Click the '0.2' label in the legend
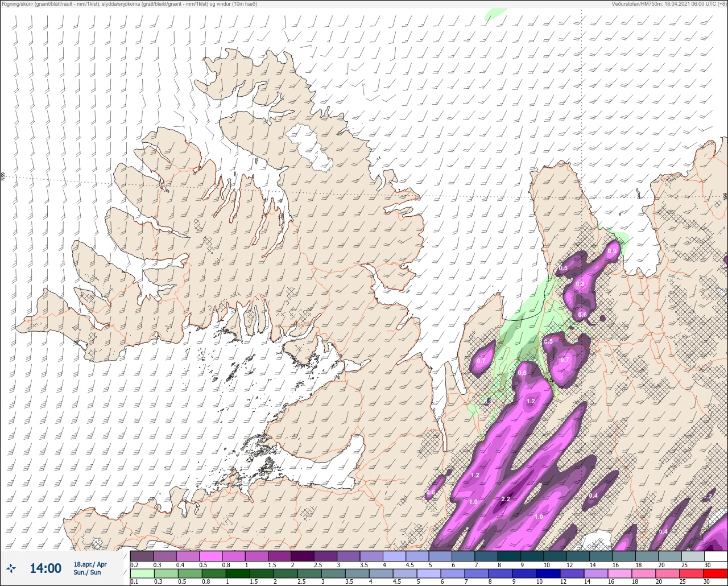The image size is (728, 586). tap(134, 564)
